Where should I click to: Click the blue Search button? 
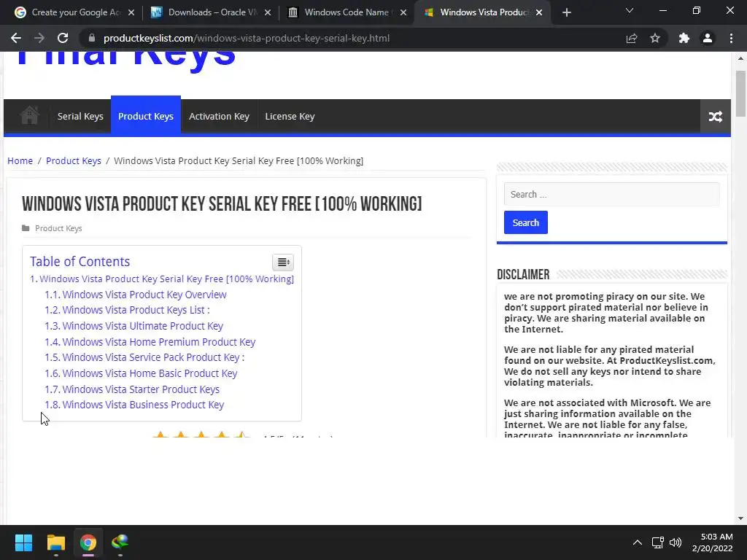point(526,222)
